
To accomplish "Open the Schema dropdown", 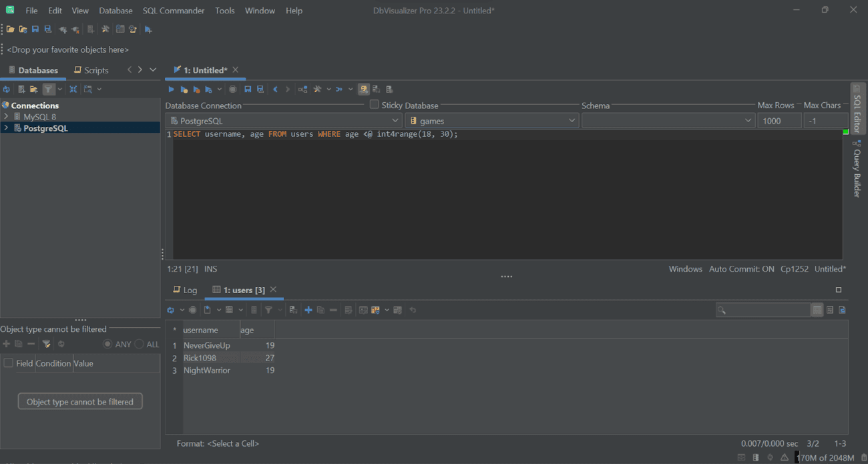I will 747,120.
